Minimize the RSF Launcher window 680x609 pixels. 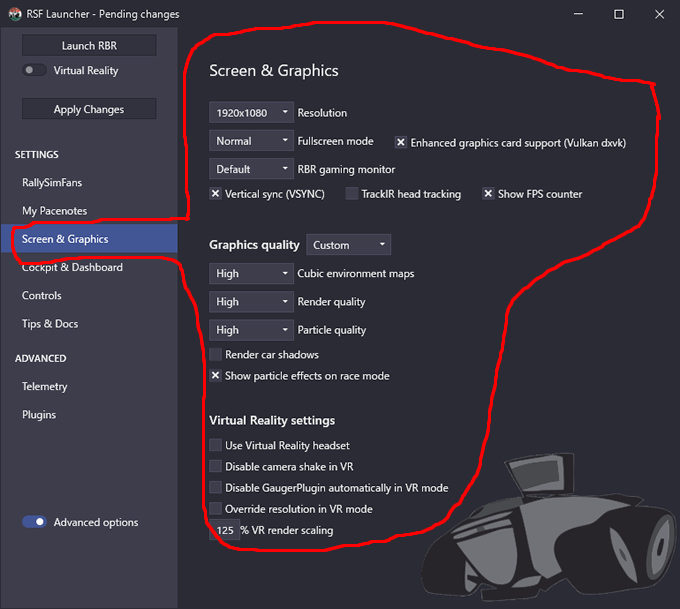pyautogui.click(x=578, y=14)
